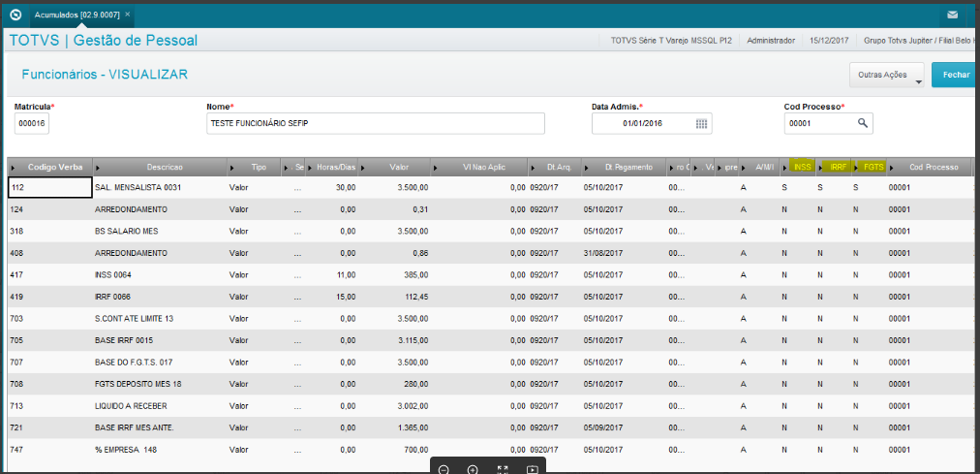Image resolution: width=980 pixels, height=474 pixels.
Task: Click the value 385,00 in the INSS row
Action: coord(415,274)
